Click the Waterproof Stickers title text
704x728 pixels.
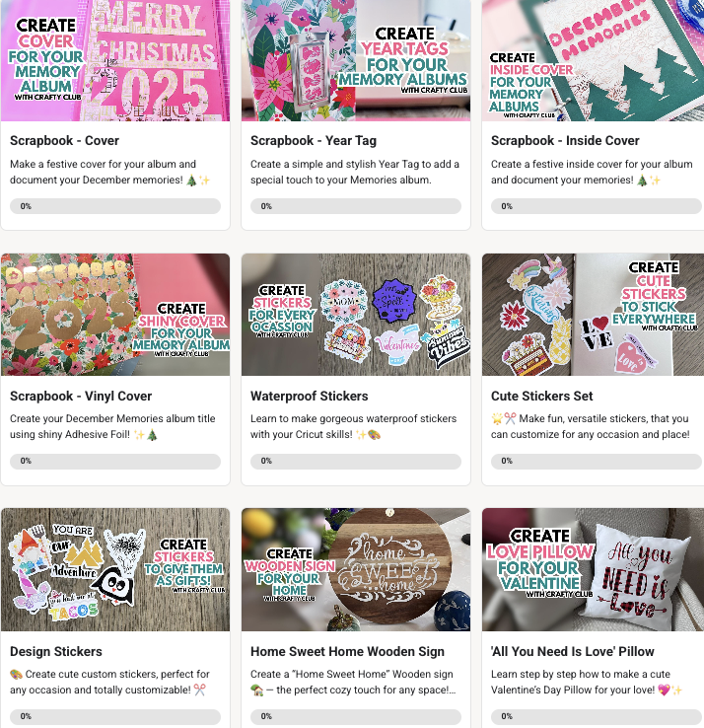pos(310,396)
